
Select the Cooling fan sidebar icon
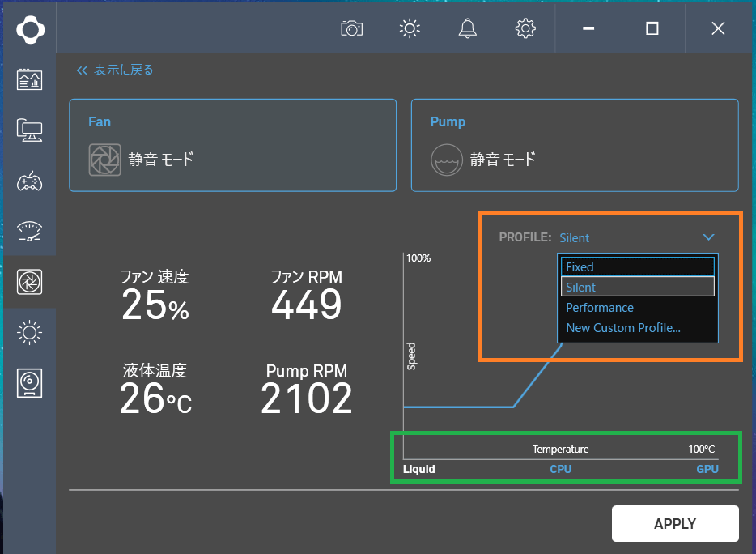coord(29,282)
